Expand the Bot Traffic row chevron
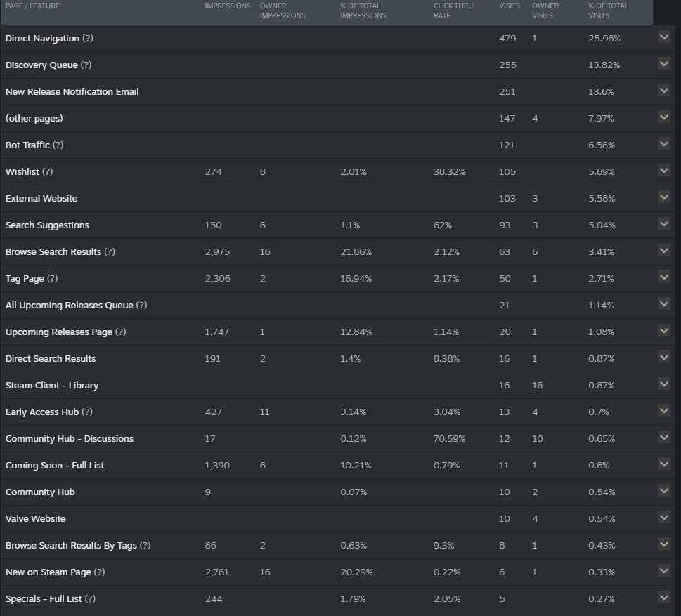Image resolution: width=681 pixels, height=616 pixels. (663, 144)
